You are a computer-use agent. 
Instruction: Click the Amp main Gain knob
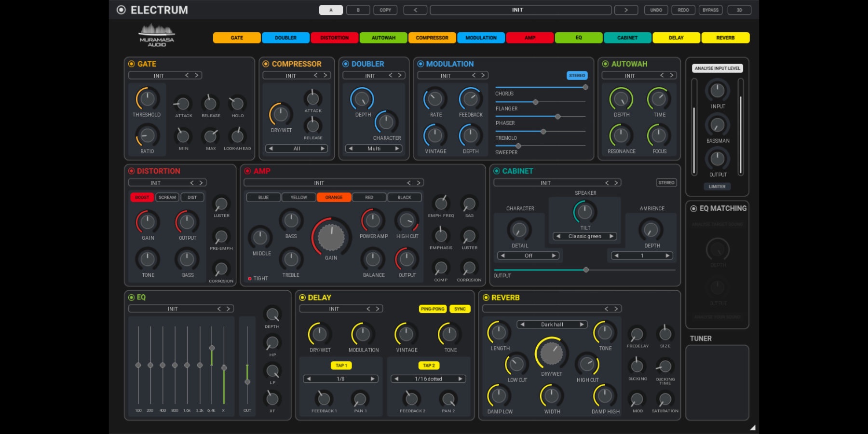(331, 237)
